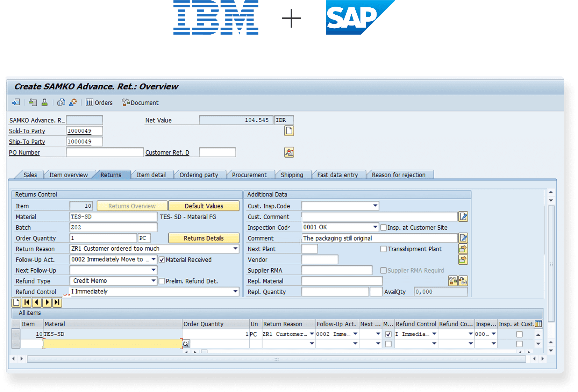Click the Returns Overview button

pyautogui.click(x=132, y=206)
